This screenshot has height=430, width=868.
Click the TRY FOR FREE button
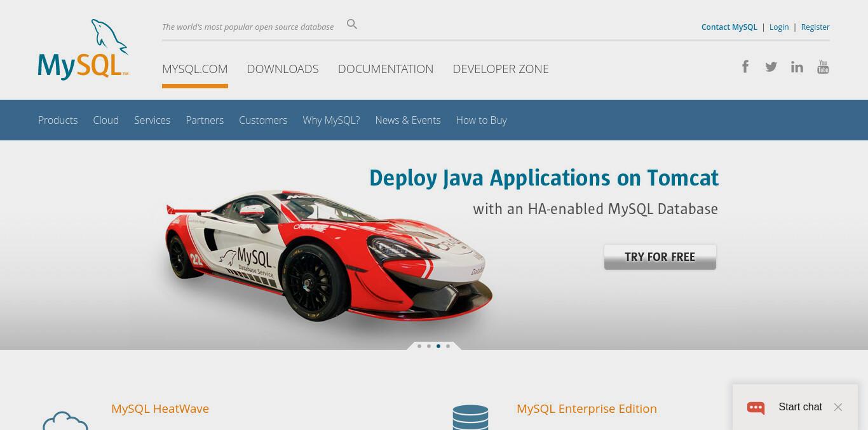(x=660, y=257)
